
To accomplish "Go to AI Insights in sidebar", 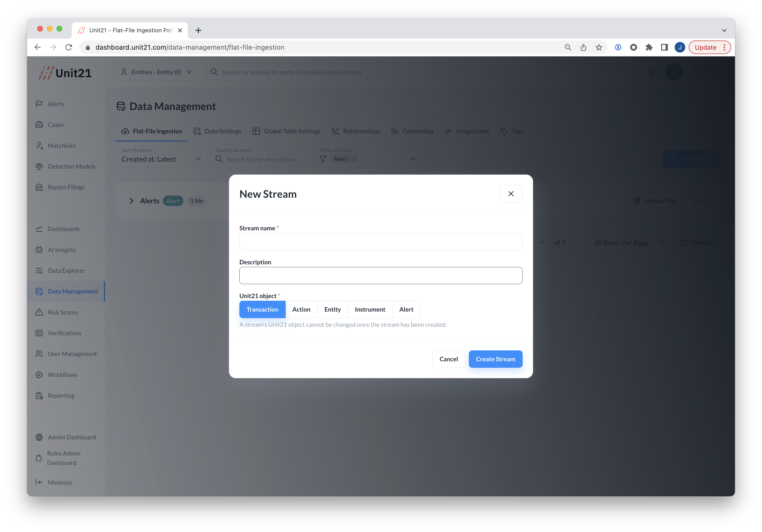I will pos(61,250).
